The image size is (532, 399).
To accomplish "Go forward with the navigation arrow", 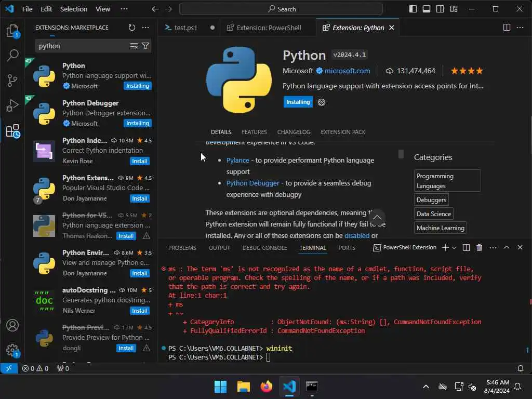I will click(169, 9).
